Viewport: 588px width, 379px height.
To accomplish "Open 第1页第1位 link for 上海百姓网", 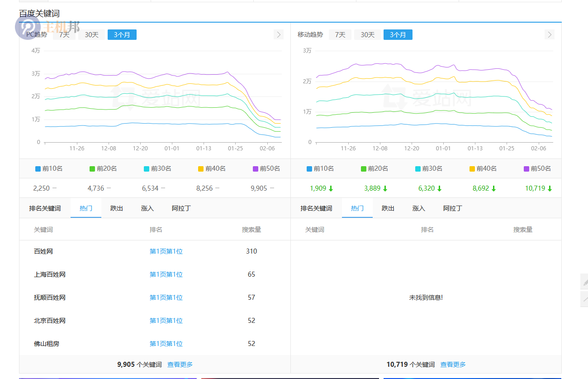I will pyautogui.click(x=166, y=274).
